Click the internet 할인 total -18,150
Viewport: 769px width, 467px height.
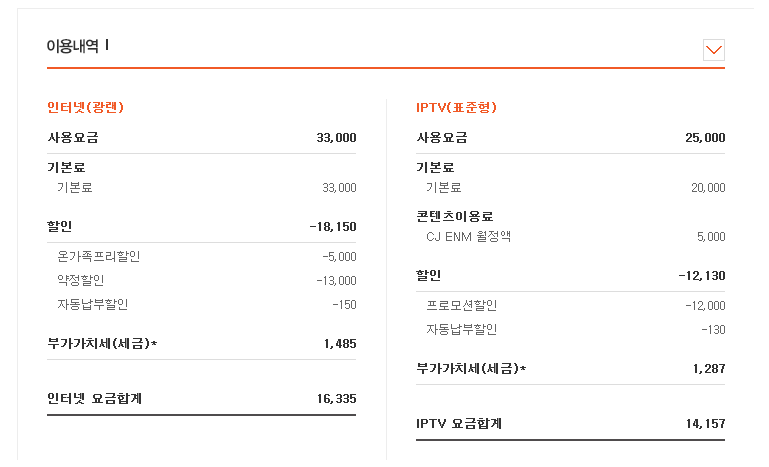(333, 227)
